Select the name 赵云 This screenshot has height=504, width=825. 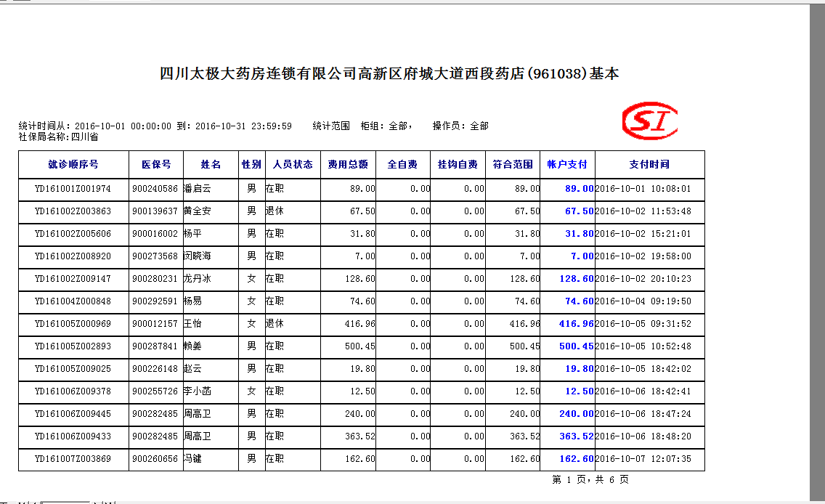pyautogui.click(x=192, y=369)
